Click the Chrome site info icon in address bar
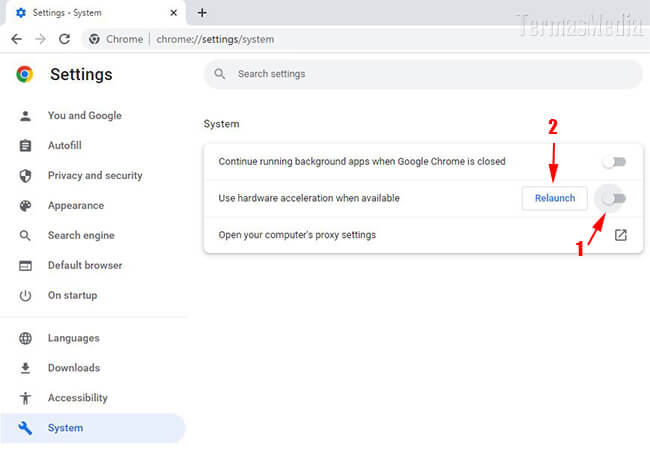650x450 pixels. [95, 39]
